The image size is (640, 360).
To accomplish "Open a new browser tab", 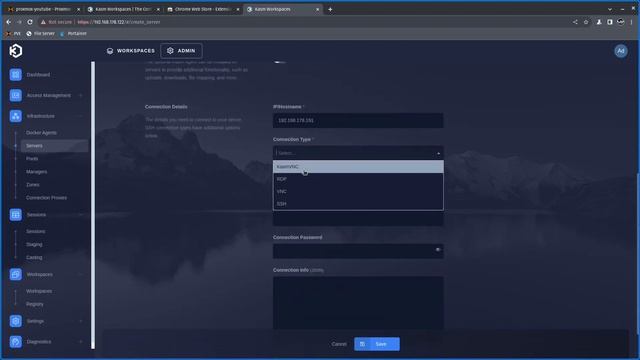I will point(330,9).
